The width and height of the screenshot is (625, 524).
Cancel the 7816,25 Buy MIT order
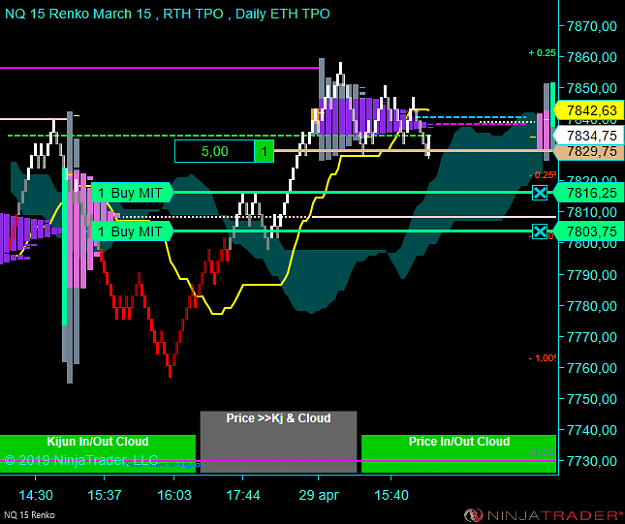tap(540, 193)
